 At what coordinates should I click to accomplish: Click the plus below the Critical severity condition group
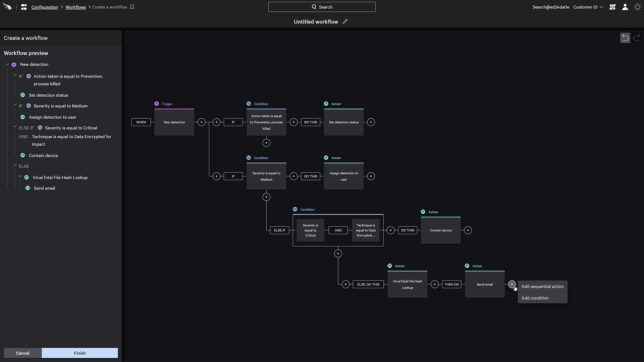338,254
